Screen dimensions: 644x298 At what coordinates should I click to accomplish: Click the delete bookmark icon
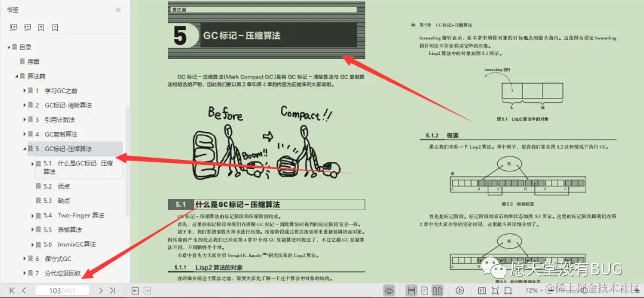pos(55,27)
